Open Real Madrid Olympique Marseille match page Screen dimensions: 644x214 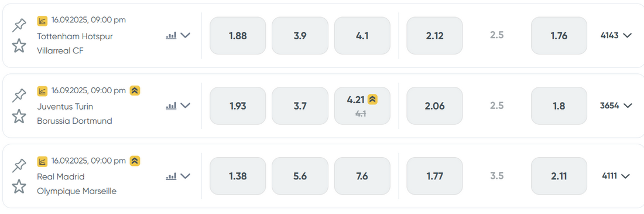[x=77, y=184]
